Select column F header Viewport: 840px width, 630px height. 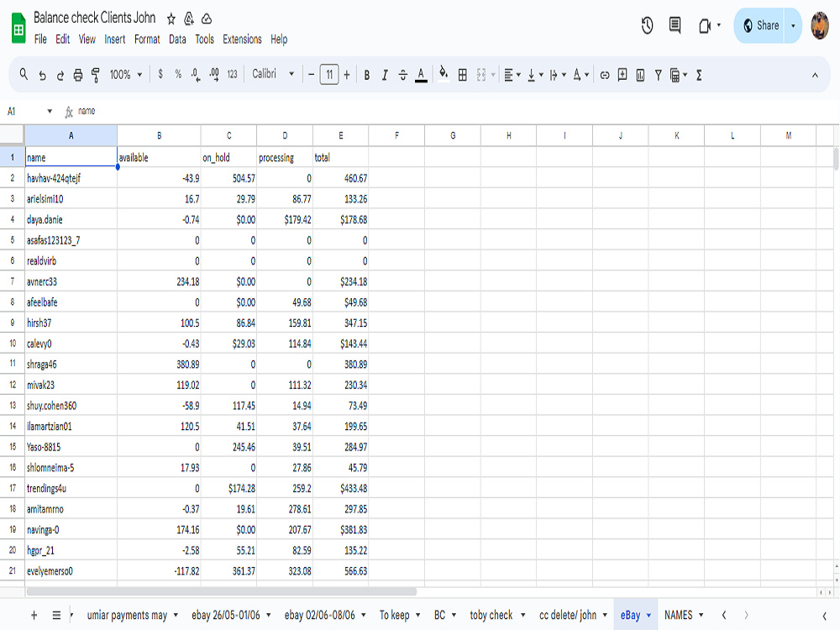click(x=396, y=135)
